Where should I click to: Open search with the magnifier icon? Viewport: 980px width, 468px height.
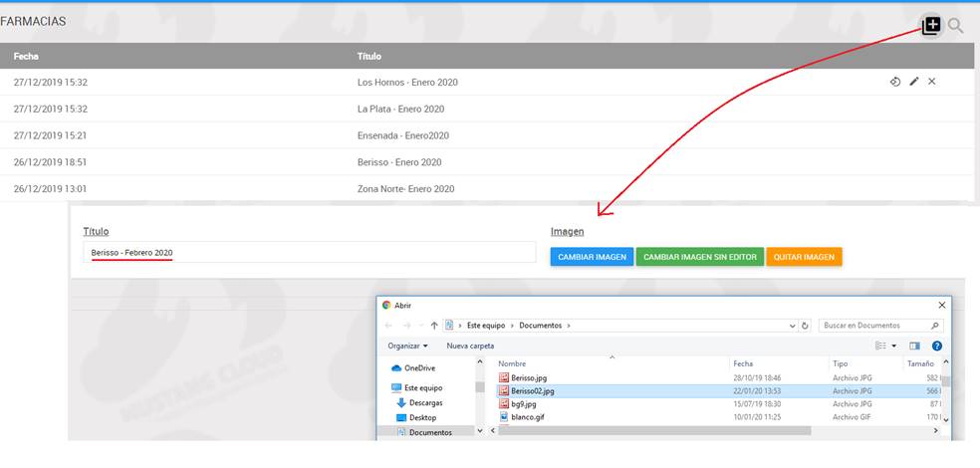point(956,26)
